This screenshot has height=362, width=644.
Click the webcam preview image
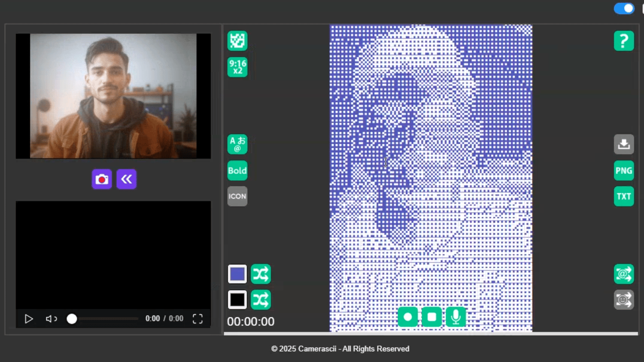[113, 96]
